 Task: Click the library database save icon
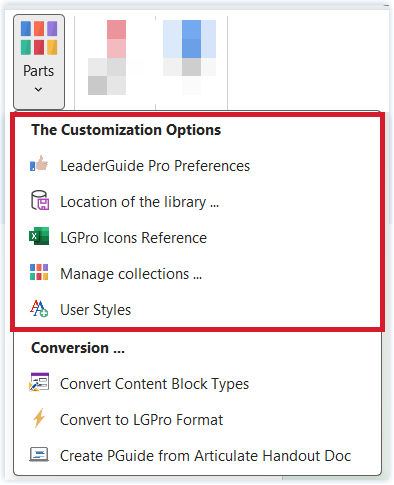point(40,200)
